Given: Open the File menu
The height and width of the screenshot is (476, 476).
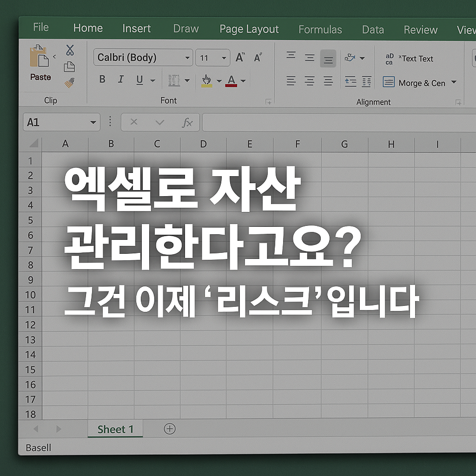Looking at the screenshot, I should (41, 27).
